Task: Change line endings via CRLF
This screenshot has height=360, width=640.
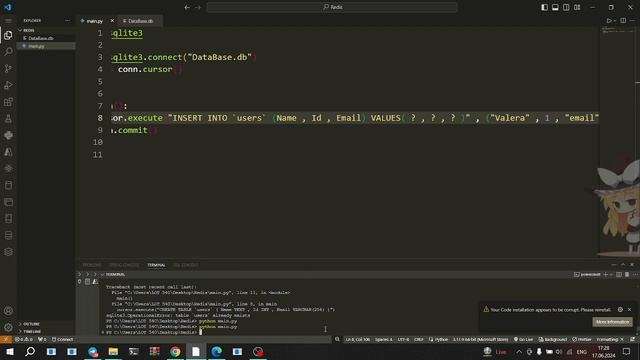Action: [419, 340]
